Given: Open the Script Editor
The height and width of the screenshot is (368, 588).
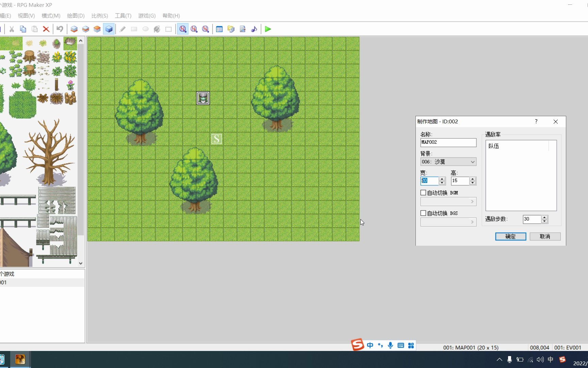Looking at the screenshot, I should pyautogui.click(x=243, y=29).
